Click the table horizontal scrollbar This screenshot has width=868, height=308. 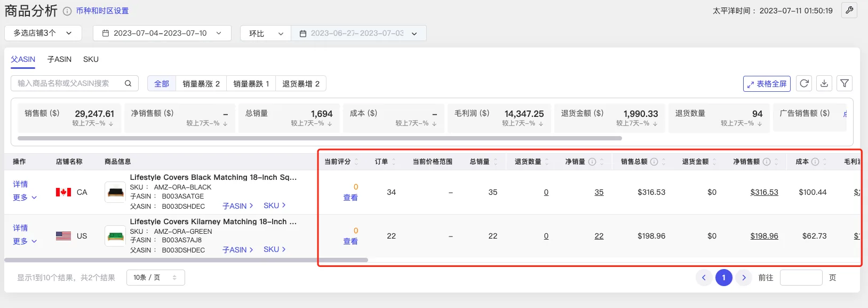click(186, 260)
